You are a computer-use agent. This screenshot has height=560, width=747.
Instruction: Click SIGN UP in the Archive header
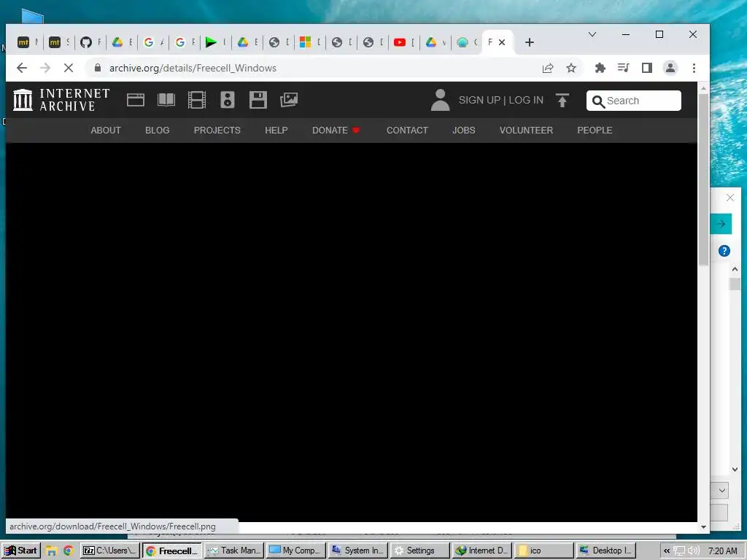479,100
